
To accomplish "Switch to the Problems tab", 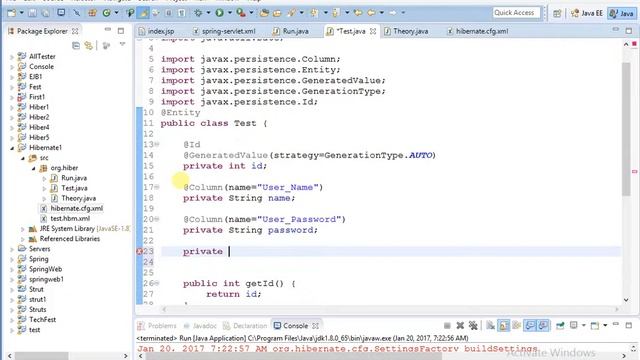I will pyautogui.click(x=158, y=326).
